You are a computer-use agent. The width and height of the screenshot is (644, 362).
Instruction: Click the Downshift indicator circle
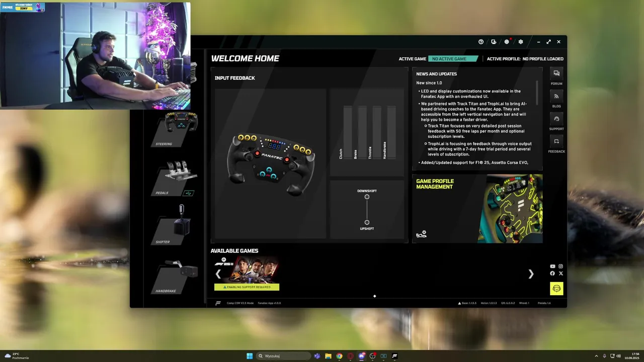(x=367, y=197)
